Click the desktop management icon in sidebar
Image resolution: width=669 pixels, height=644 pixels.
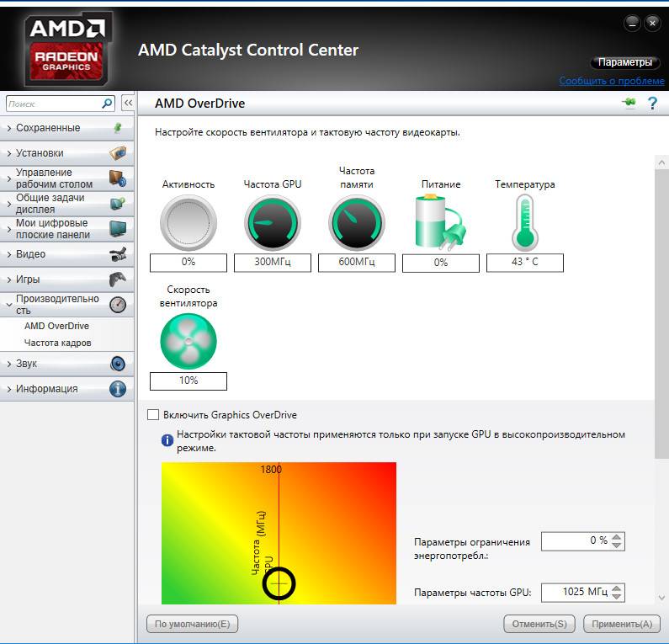(118, 178)
